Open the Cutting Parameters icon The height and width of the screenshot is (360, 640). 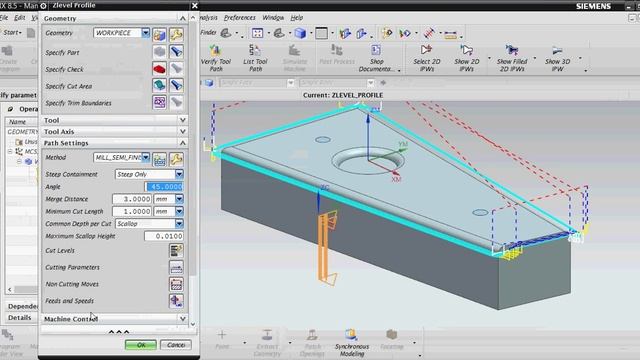[x=176, y=267]
